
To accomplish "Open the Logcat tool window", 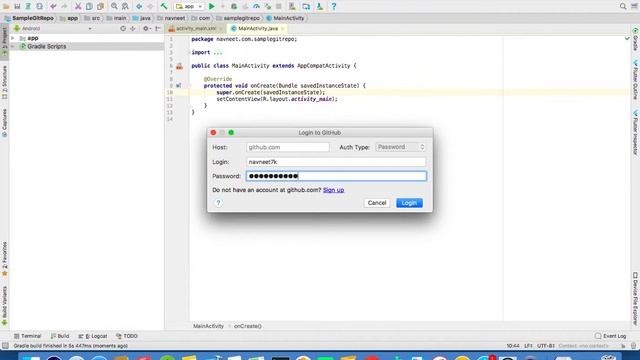I will [93, 336].
